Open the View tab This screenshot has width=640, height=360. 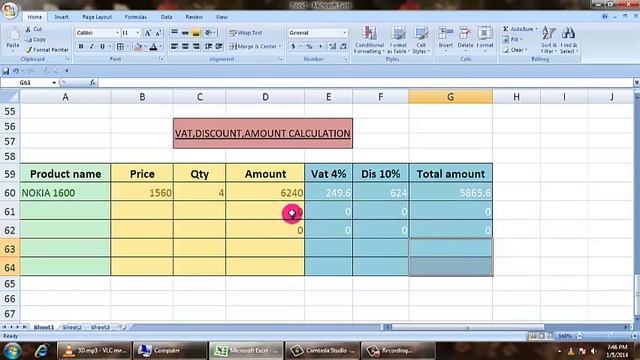pyautogui.click(x=222, y=17)
